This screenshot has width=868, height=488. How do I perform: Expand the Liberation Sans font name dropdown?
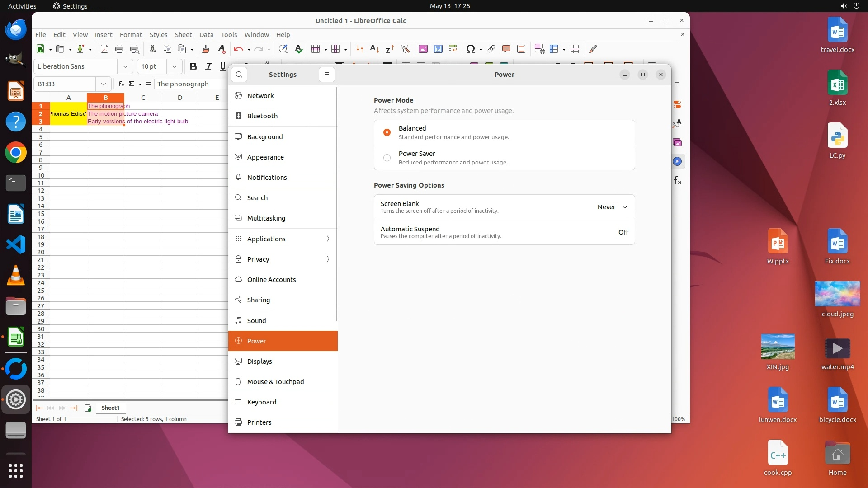pos(125,66)
